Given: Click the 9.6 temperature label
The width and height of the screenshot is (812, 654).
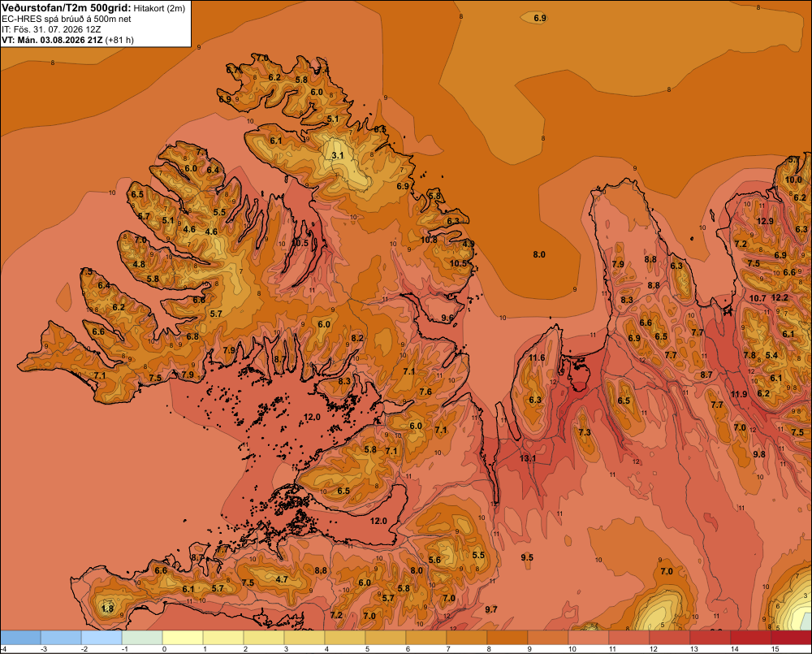Looking at the screenshot, I should pyautogui.click(x=447, y=318).
